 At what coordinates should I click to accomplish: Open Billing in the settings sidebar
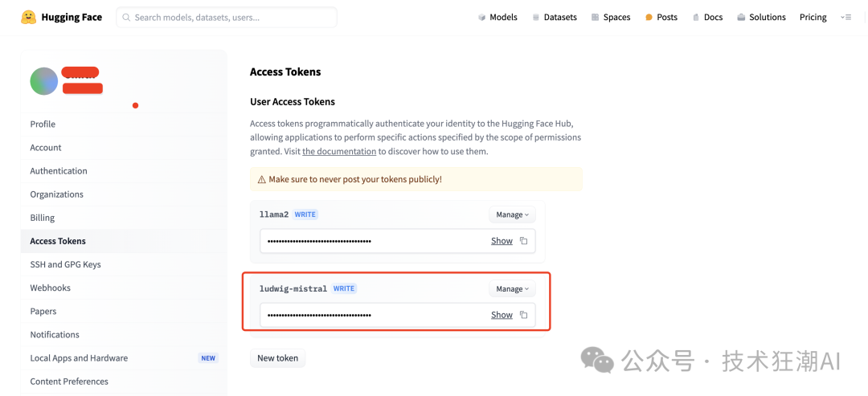tap(43, 218)
